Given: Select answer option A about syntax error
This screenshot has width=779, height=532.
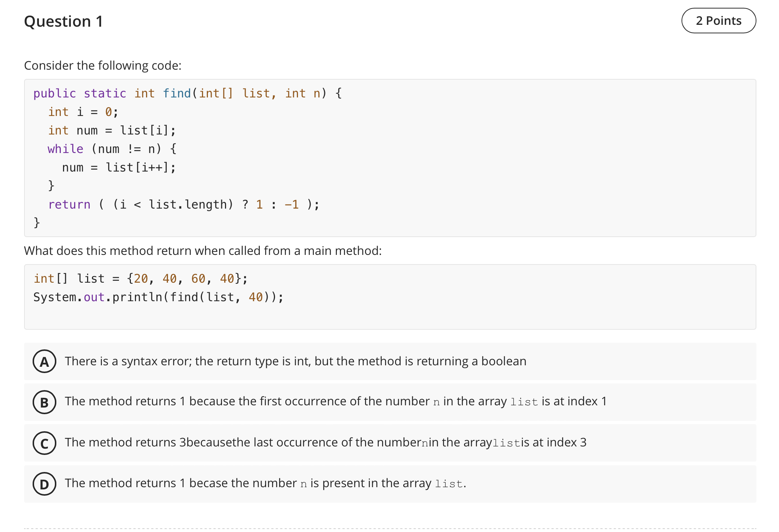Looking at the screenshot, I should [295, 361].
